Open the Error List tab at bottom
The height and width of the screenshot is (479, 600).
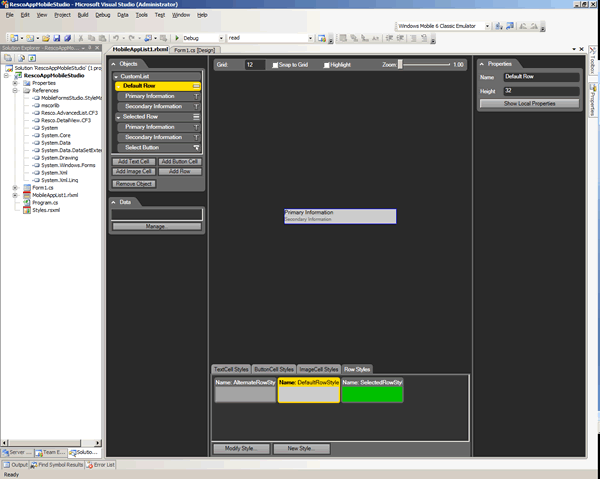tap(100, 465)
